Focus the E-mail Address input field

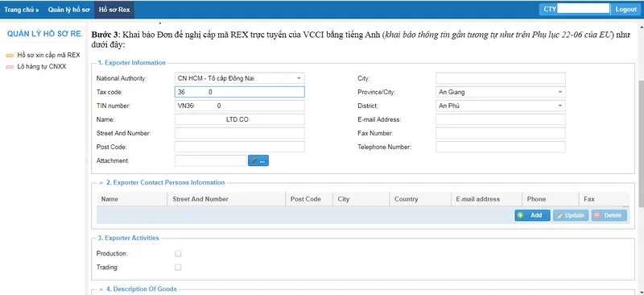click(500, 119)
